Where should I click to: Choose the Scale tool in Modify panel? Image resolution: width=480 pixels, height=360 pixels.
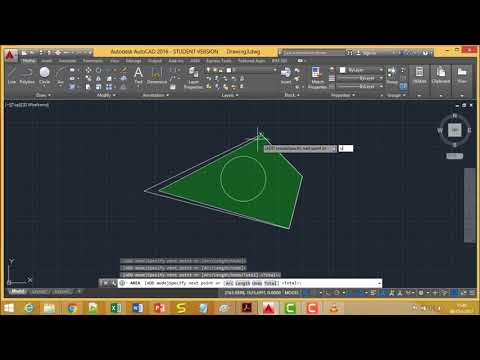click(99, 87)
